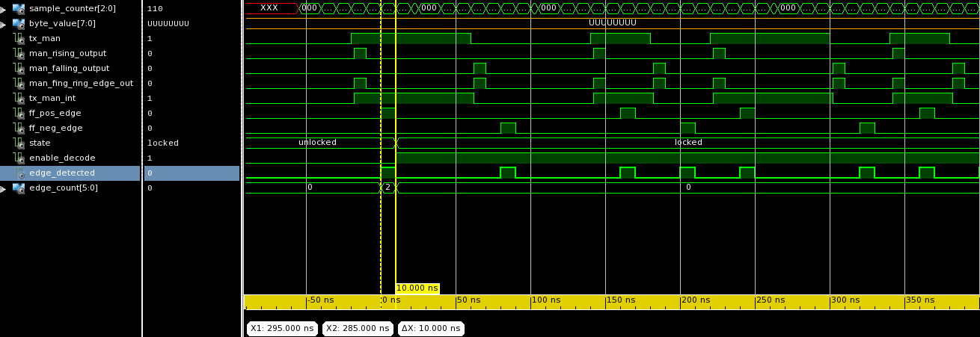Viewport: 980px width, 337px height.
Task: Click the edge_count bus signal icon
Action: (x=19, y=188)
